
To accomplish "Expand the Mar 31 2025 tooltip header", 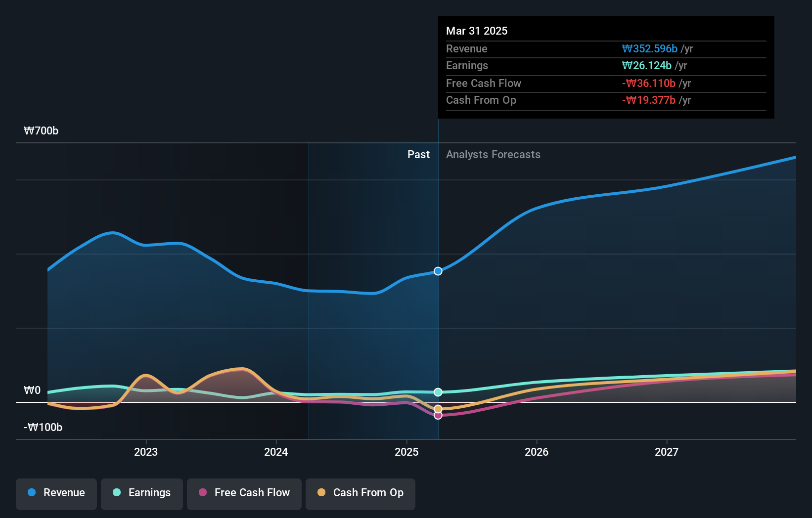I will point(477,31).
